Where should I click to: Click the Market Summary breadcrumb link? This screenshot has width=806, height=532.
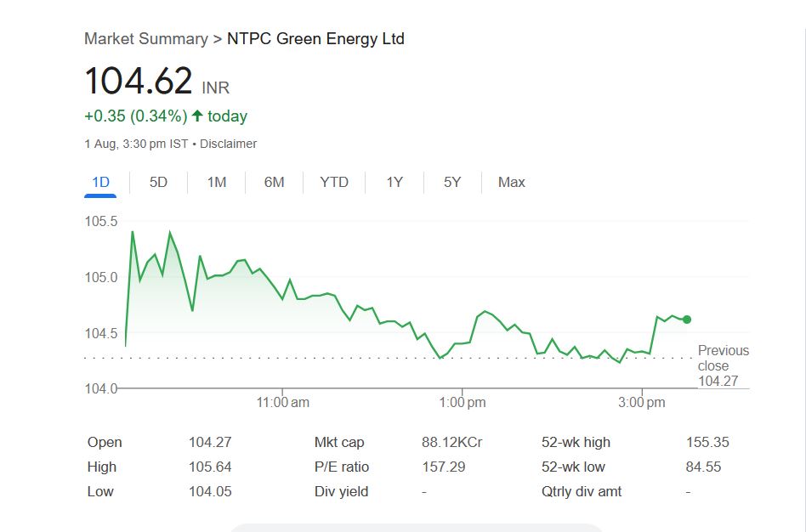pyautogui.click(x=145, y=39)
